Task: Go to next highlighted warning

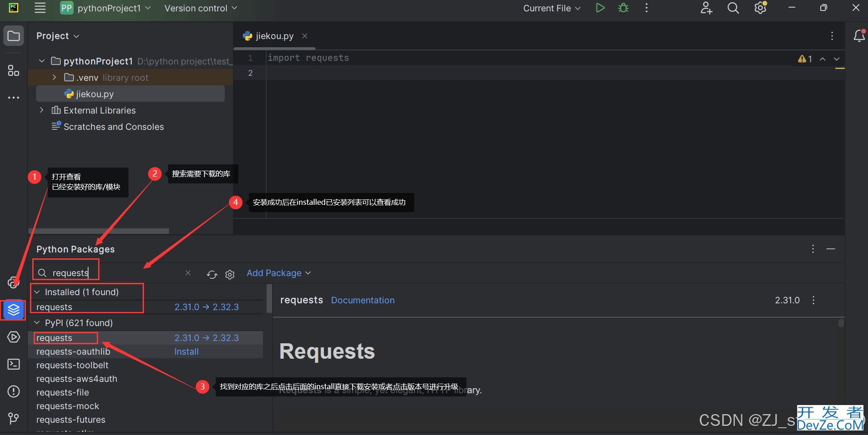Action: [837, 59]
